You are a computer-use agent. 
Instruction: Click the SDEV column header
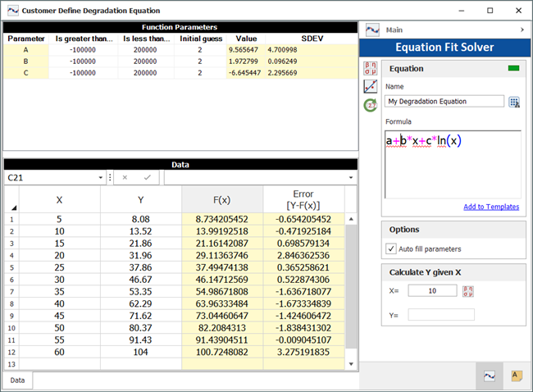[x=312, y=39]
